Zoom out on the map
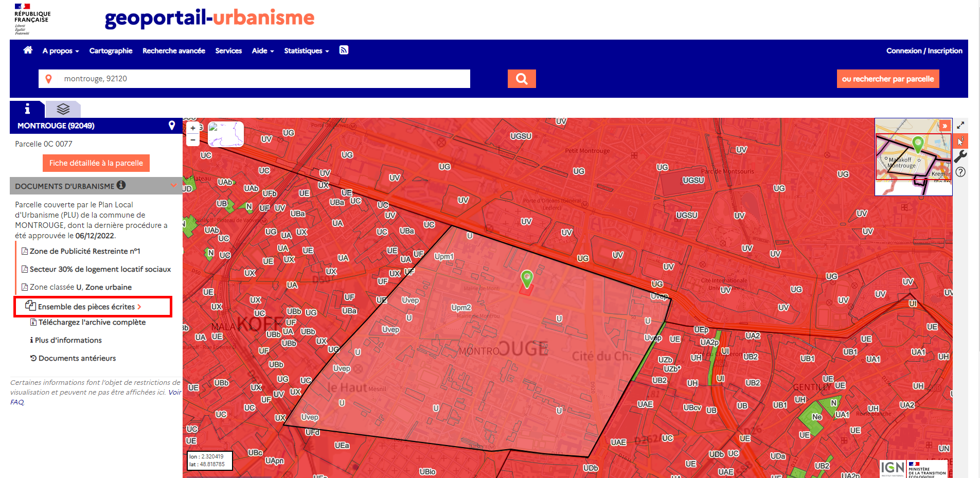The image size is (980, 478). tap(193, 139)
